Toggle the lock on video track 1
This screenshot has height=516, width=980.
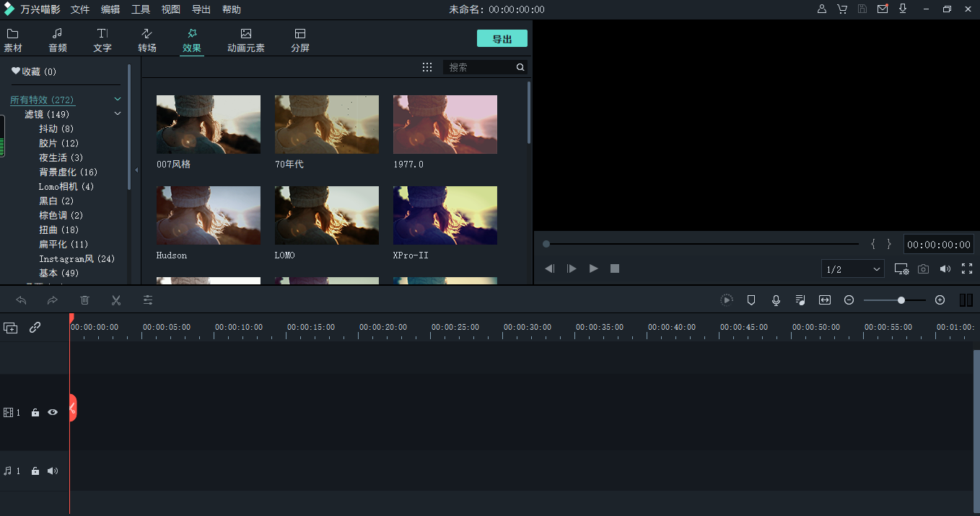[35, 413]
